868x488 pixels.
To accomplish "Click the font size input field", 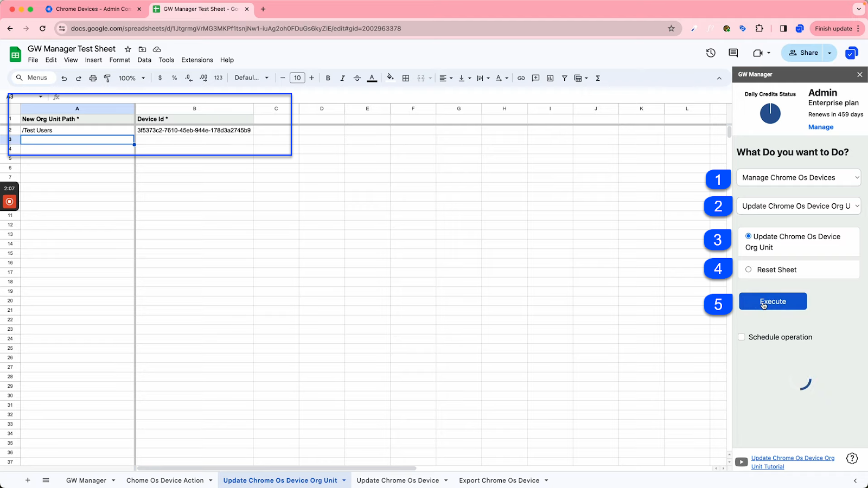I will [297, 78].
